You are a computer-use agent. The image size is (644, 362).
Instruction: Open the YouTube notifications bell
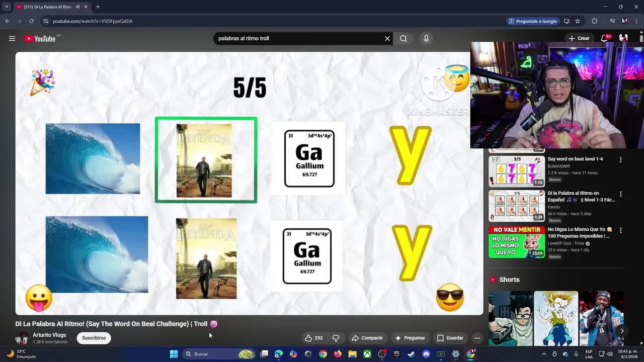coord(605,38)
